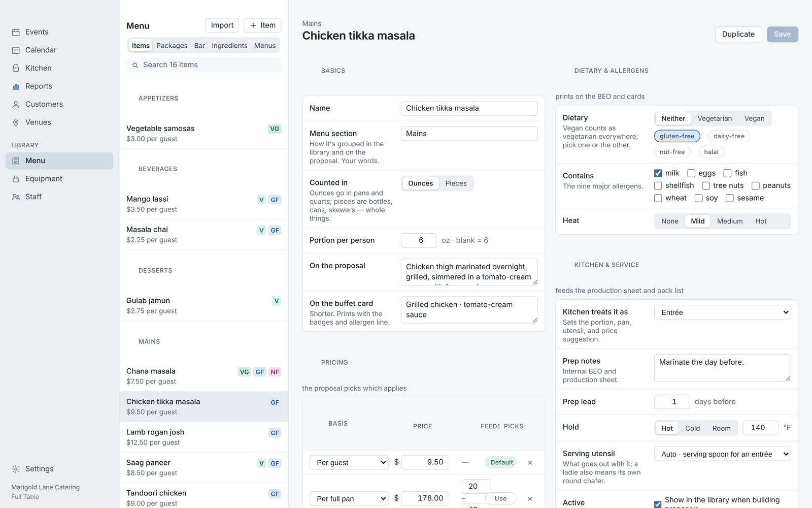Add a new menu Item
812x508 pixels.
pyautogui.click(x=262, y=25)
